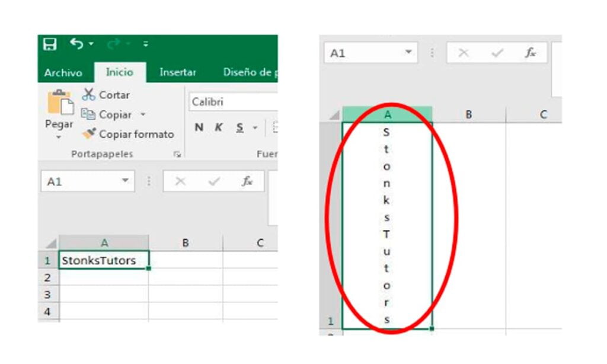Click cell B1 in right sheet
This screenshot has height=364, width=607.
coord(469,226)
